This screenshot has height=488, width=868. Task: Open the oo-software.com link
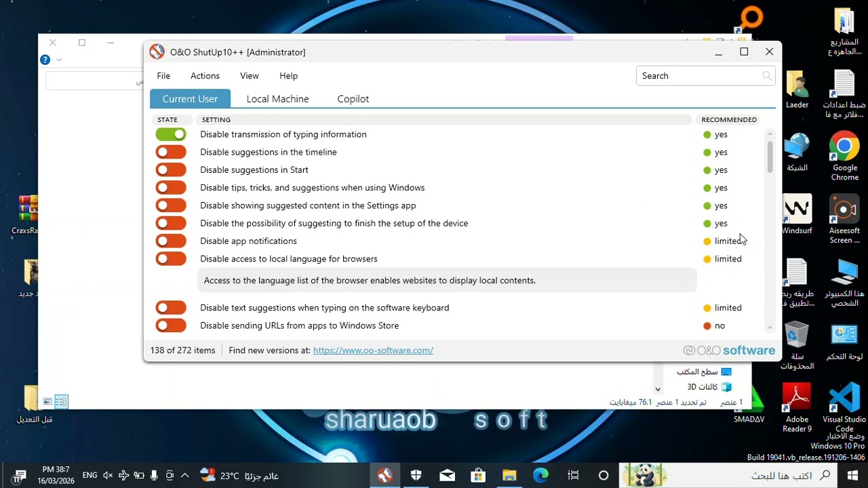pos(373,350)
